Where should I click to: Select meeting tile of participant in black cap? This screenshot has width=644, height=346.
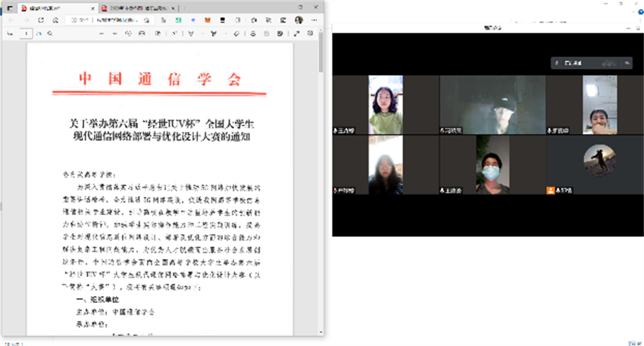(492, 104)
